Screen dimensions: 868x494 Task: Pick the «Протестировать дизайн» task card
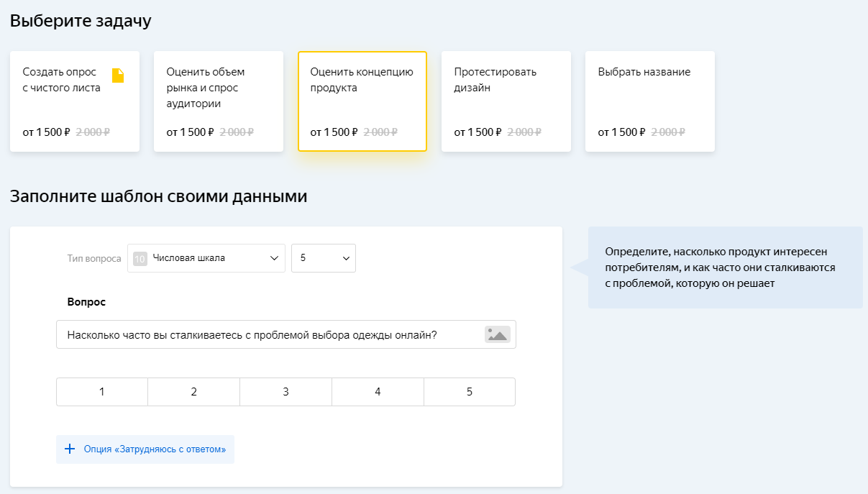[506, 101]
